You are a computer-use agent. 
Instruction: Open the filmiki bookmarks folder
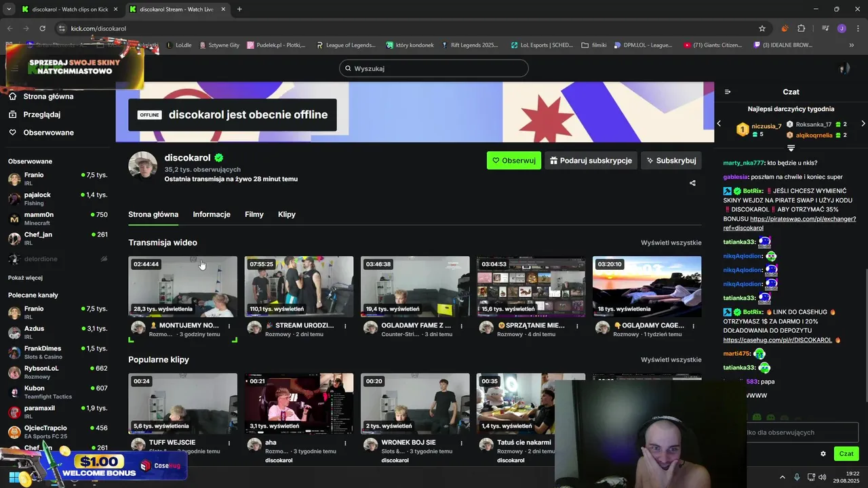(x=594, y=45)
